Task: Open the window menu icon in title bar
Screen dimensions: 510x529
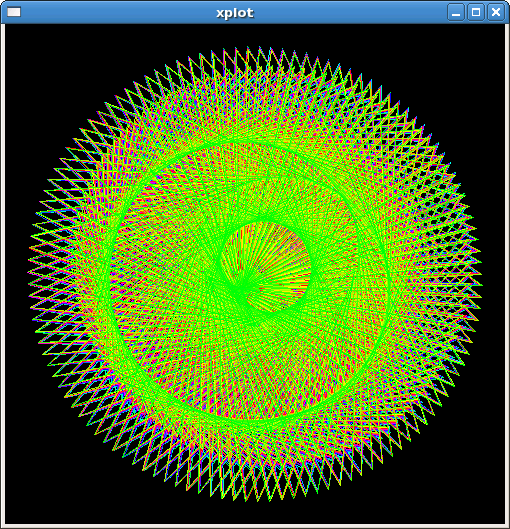Action: pyautogui.click(x=14, y=12)
